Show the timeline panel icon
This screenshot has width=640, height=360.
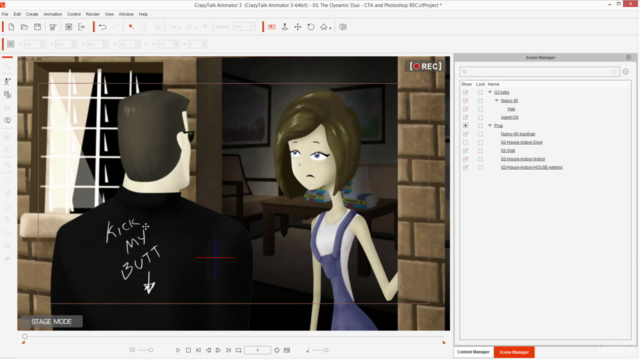287,350
